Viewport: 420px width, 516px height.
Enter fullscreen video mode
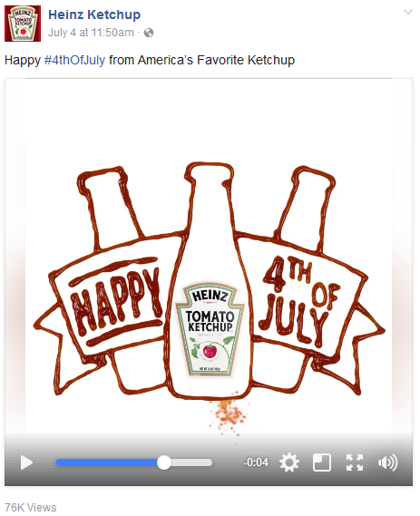coord(355,462)
